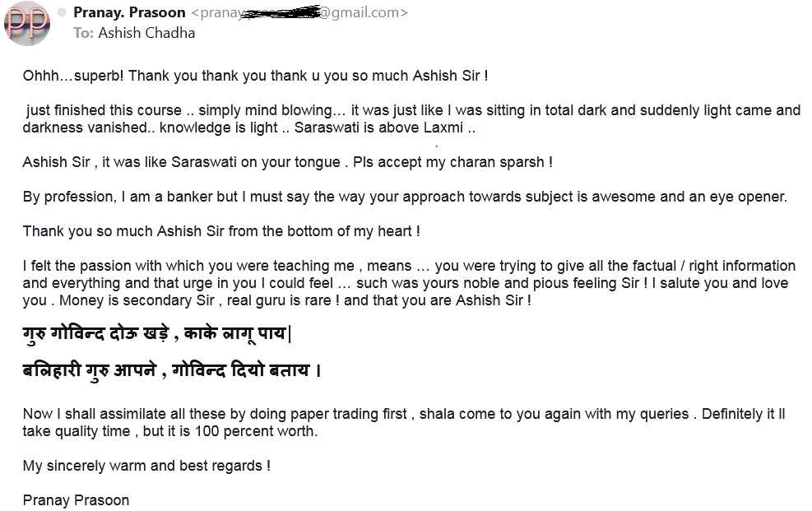Click sender name Pranay. Prasoon
The width and height of the screenshot is (812, 511).
pos(128,12)
